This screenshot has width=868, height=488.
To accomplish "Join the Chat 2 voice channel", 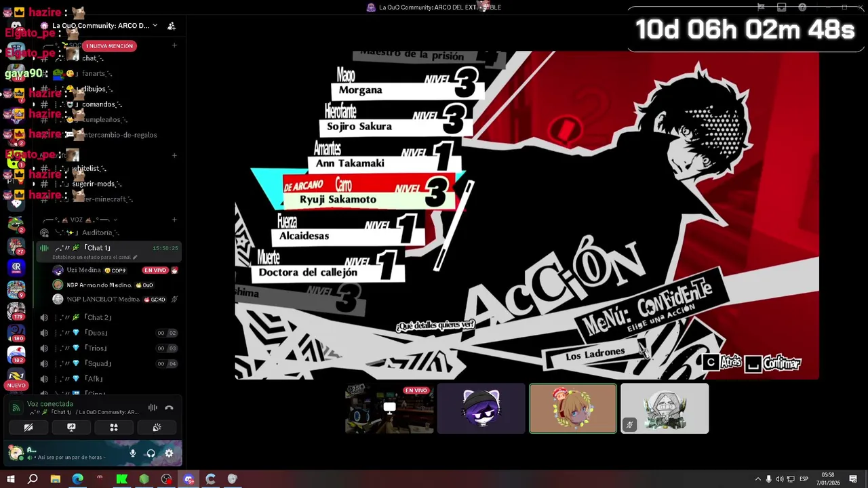I will coord(98,317).
